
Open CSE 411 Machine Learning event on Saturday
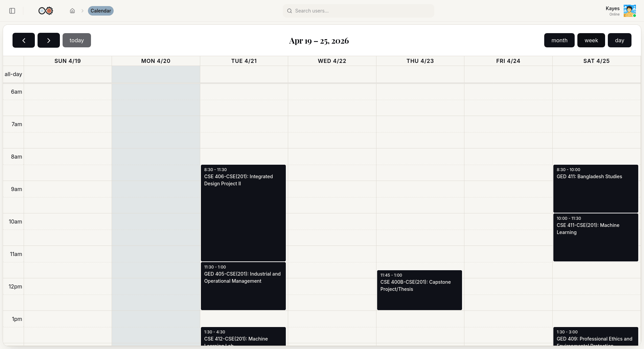point(596,237)
